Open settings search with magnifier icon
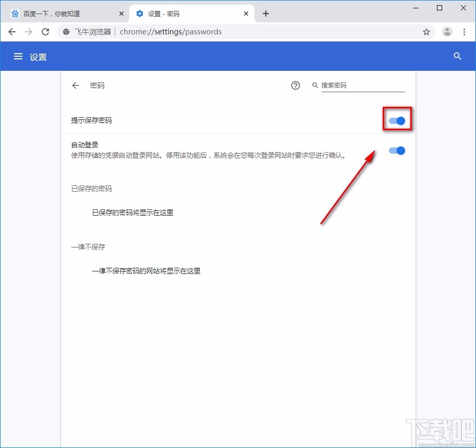The width and height of the screenshot is (476, 448). (457, 56)
